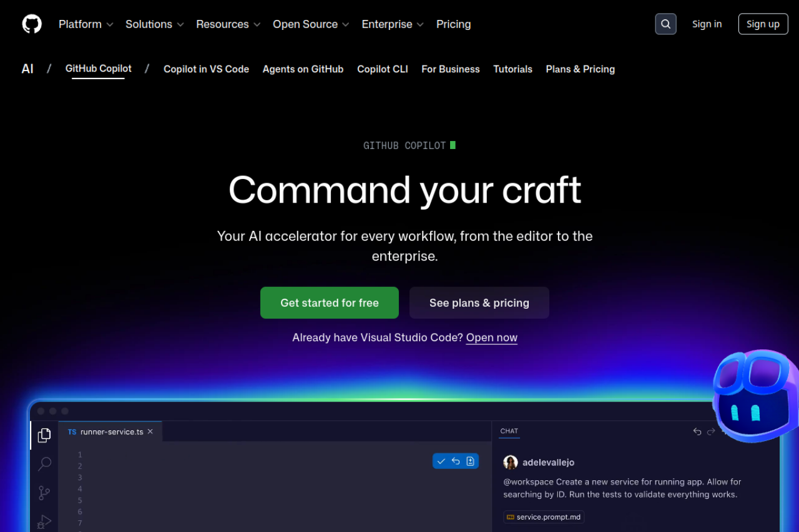Click the redo arrow in the Chat panel header

coord(711,431)
